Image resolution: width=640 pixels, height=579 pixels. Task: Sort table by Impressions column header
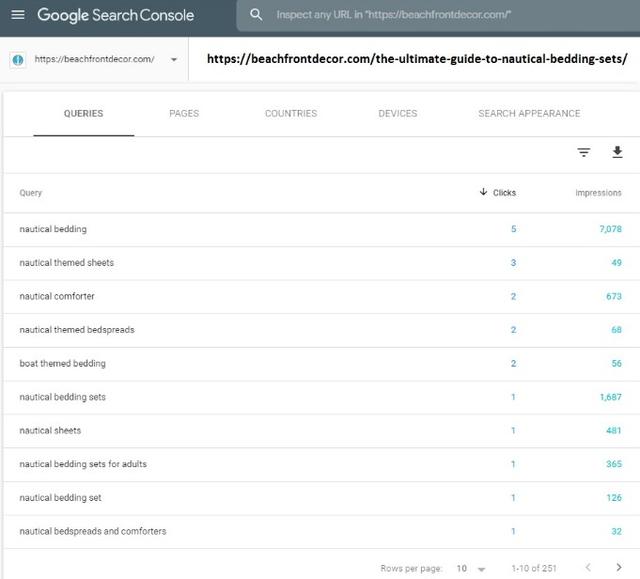(598, 193)
